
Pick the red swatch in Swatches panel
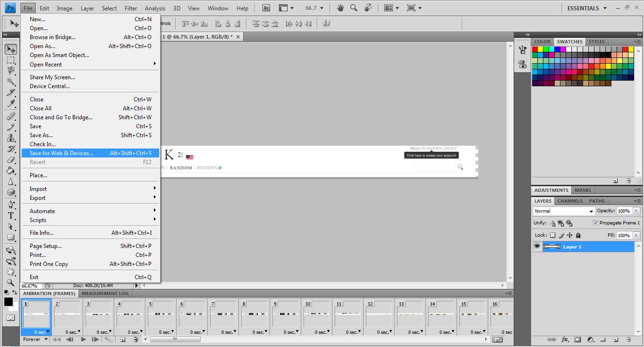(535, 49)
